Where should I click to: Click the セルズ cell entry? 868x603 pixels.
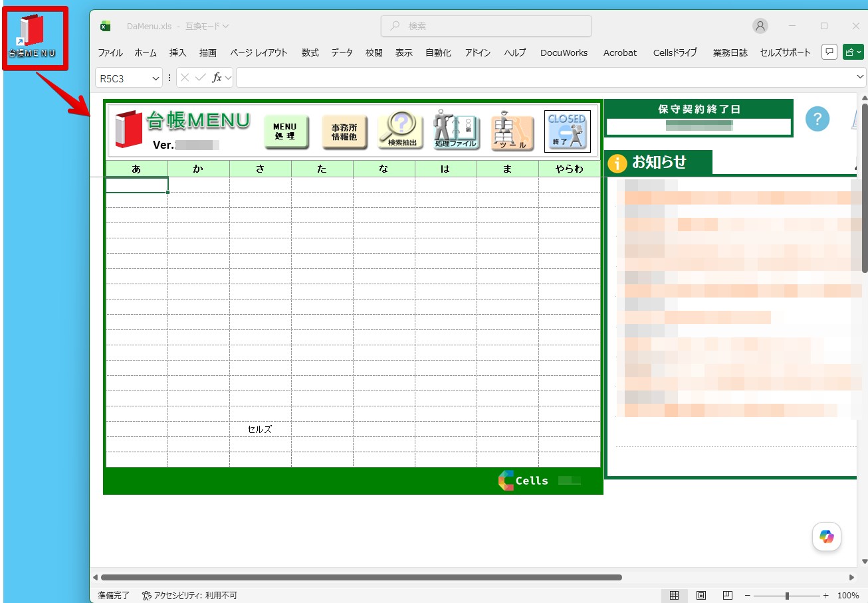click(x=260, y=429)
